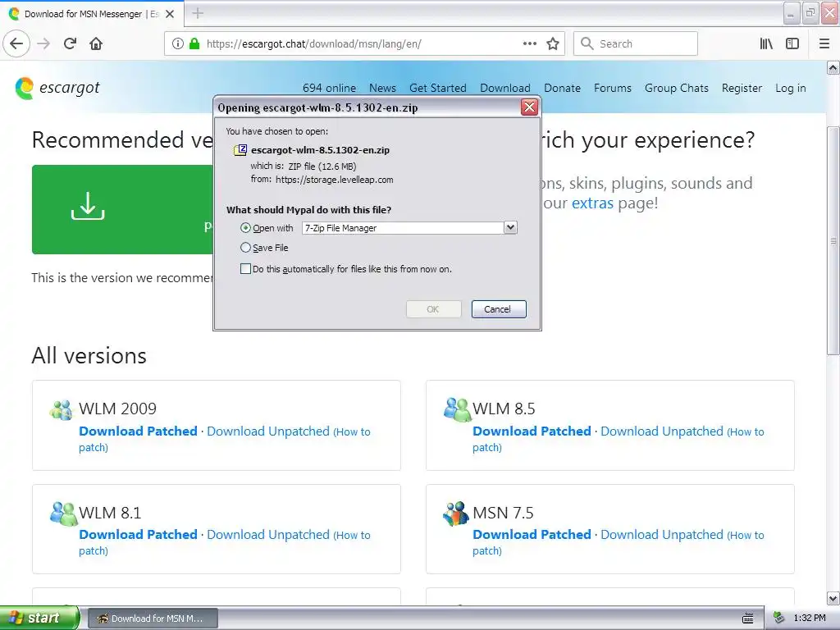This screenshot has height=630, width=840.
Task: Open Group Chats nav link
Action: 677,88
